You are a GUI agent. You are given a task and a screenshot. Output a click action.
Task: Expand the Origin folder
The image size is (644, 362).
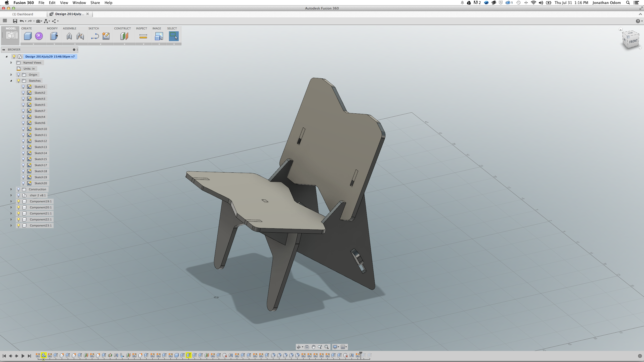click(11, 75)
